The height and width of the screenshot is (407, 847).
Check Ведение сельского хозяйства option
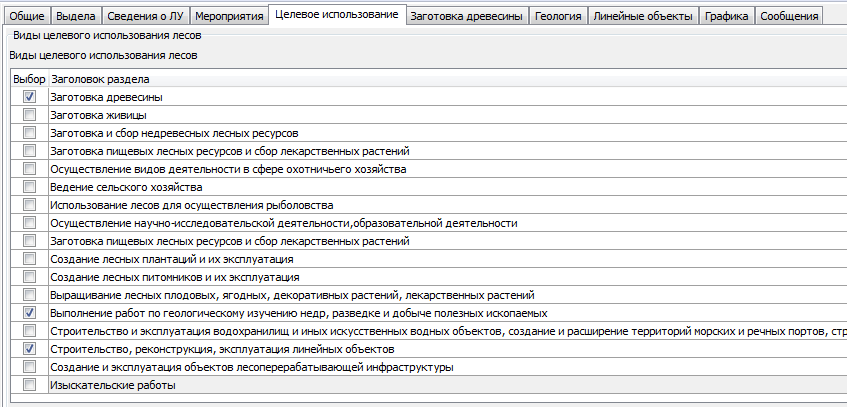pyautogui.click(x=29, y=187)
